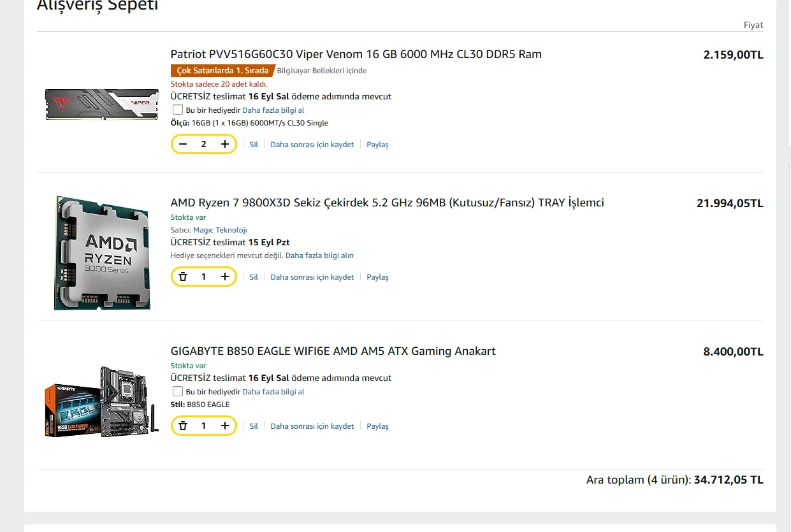Increase AMD Ryzen processor quantity with plus
791x532 pixels.
(225, 277)
